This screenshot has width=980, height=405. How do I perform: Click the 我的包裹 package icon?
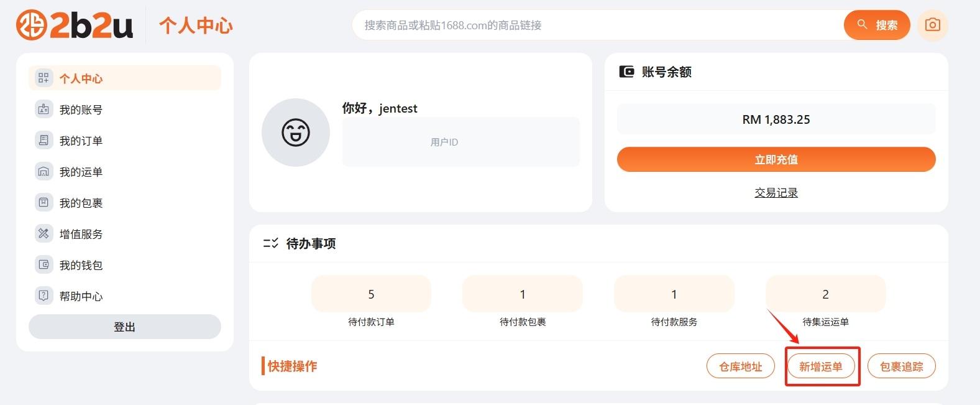pyautogui.click(x=44, y=203)
